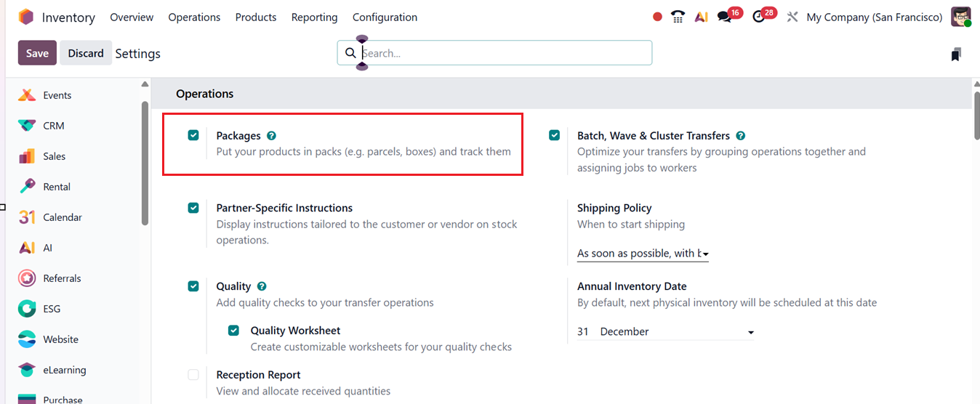Select the Sales app icon in sidebar
Screen dimensions: 980x404
tap(27, 156)
